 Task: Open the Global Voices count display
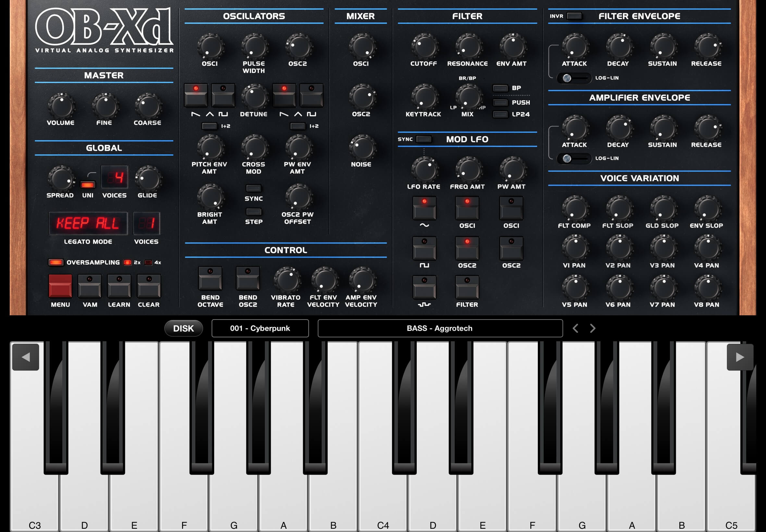[114, 177]
